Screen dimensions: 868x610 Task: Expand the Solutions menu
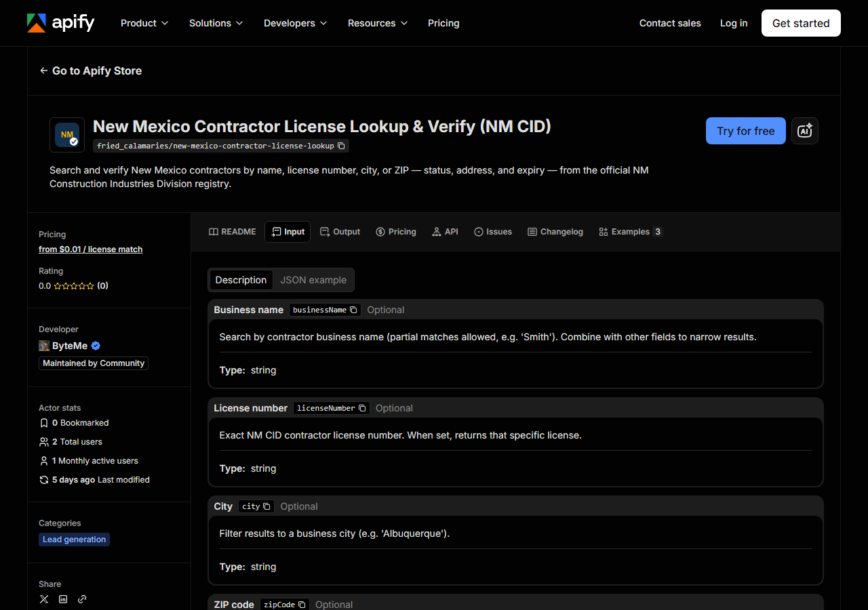(216, 23)
